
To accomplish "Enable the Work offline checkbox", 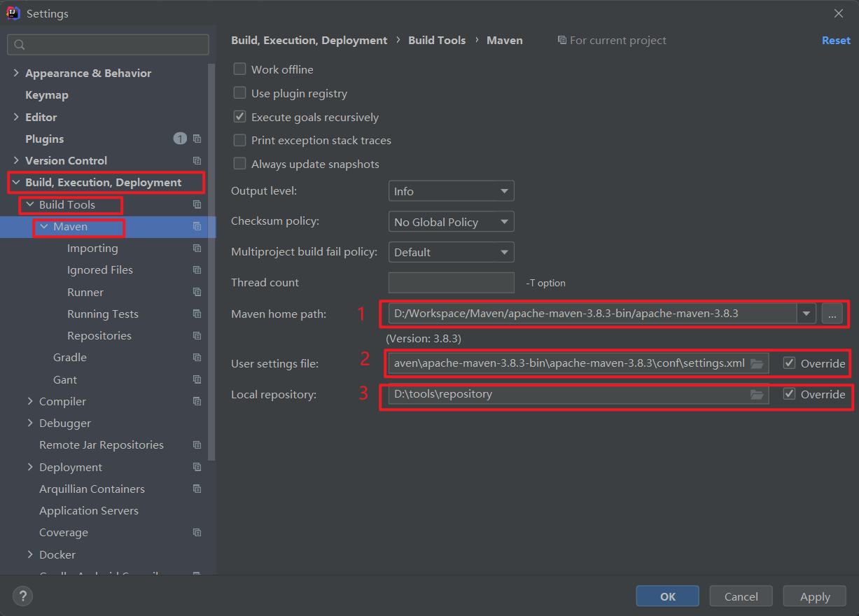I will [x=240, y=69].
